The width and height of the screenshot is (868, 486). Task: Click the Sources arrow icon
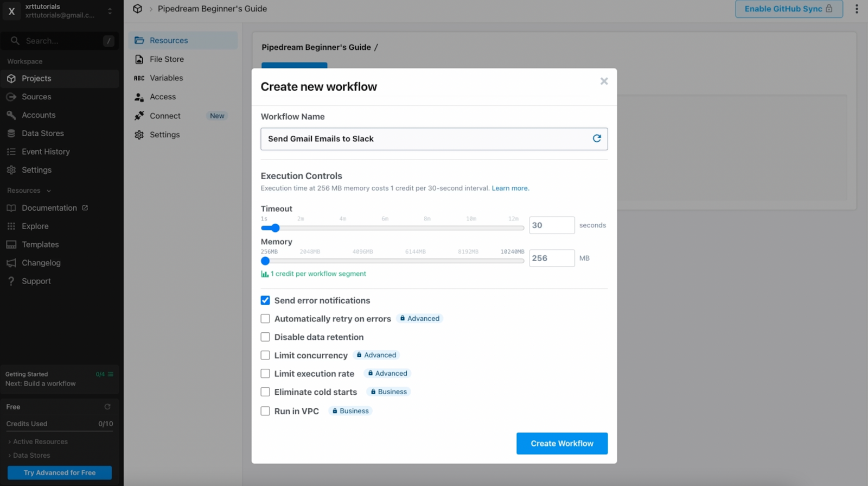pyautogui.click(x=11, y=97)
